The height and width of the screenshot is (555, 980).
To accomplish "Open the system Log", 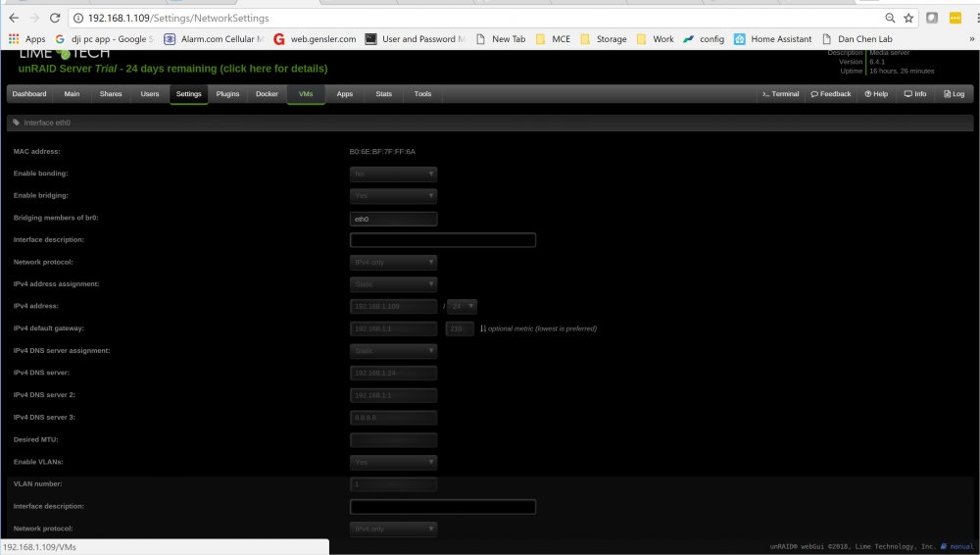I will pyautogui.click(x=954, y=94).
